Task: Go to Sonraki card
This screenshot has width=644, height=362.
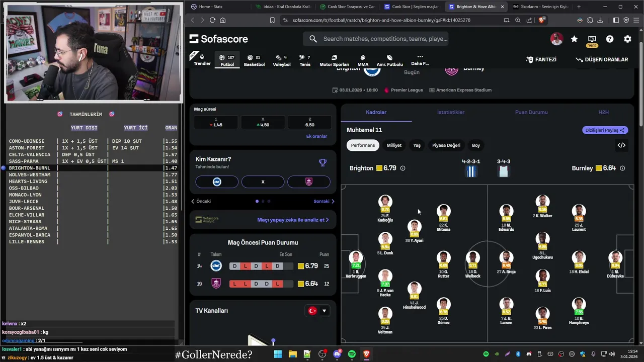Action: coord(324,201)
